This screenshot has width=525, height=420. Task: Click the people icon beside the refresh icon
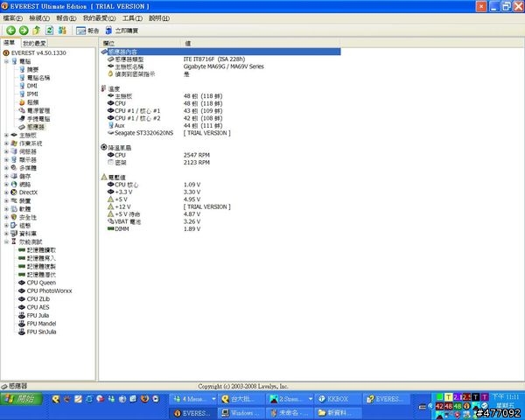click(x=62, y=31)
